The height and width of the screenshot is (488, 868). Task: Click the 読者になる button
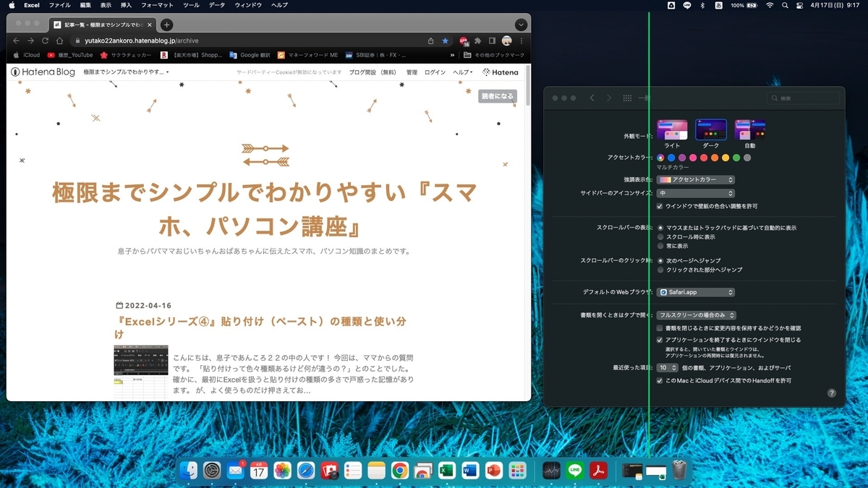(x=498, y=95)
